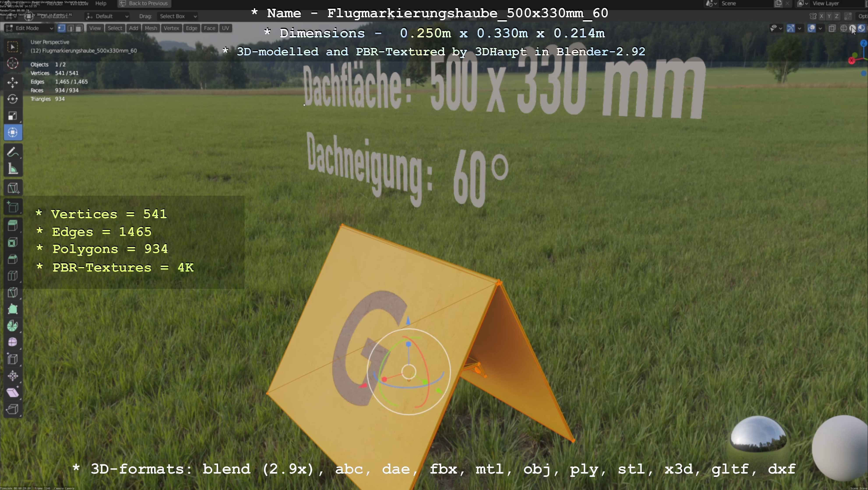Toggle Z axis mesh mirror

836,16
